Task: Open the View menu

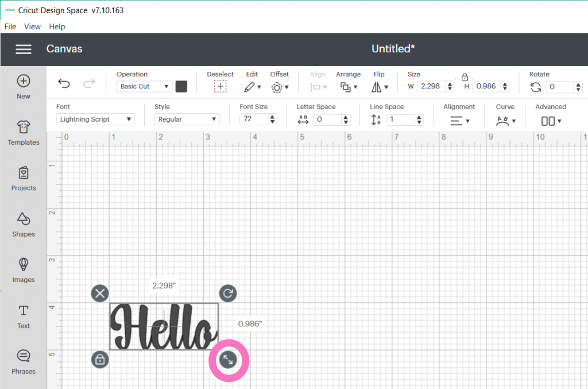Action: (32, 26)
